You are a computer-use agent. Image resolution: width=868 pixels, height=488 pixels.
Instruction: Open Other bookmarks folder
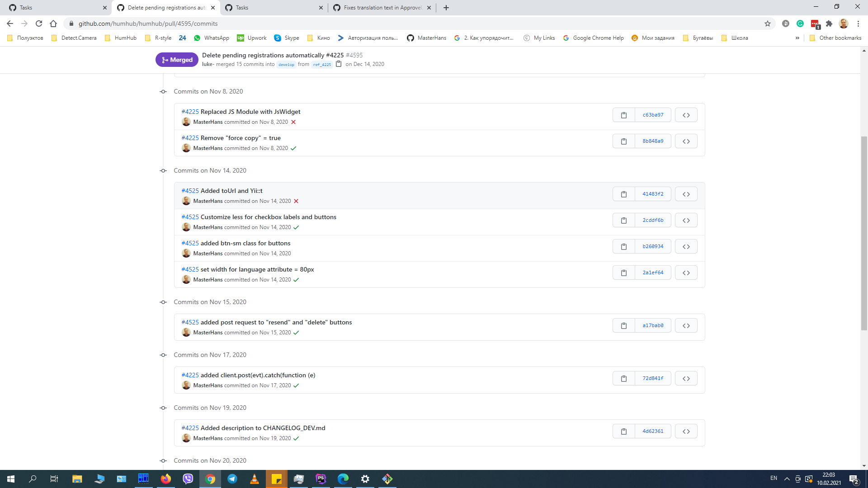(835, 38)
